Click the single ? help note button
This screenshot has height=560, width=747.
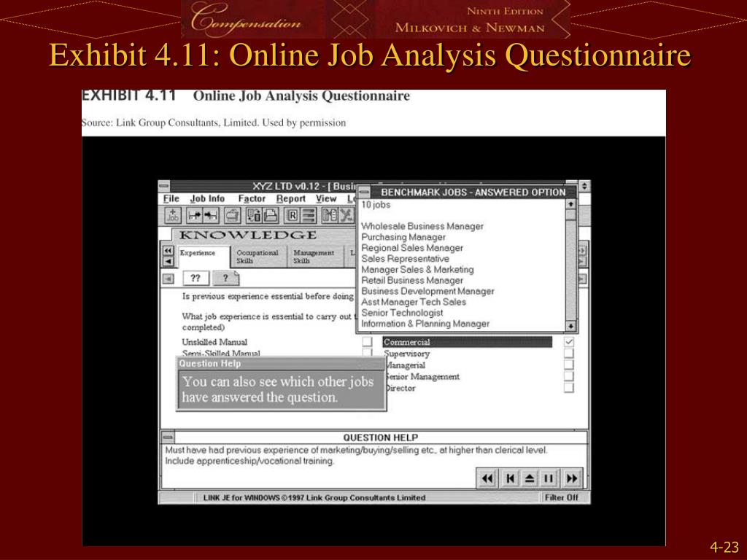225,278
